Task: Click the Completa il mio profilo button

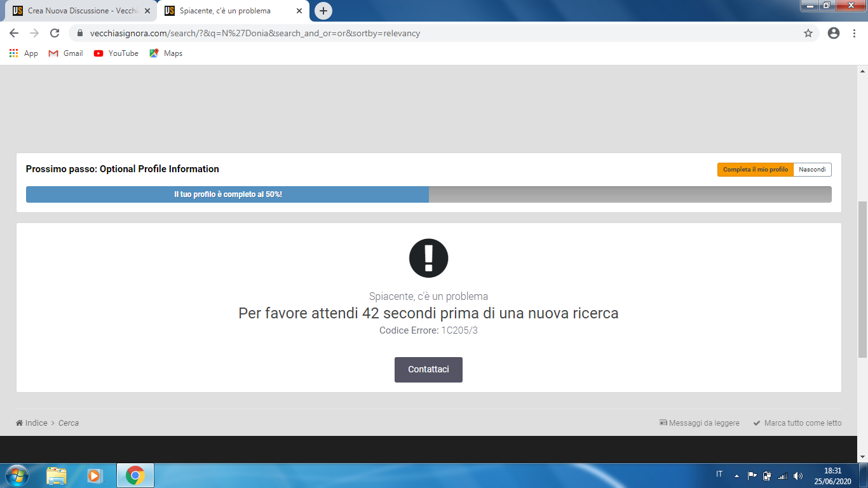Action: (755, 170)
